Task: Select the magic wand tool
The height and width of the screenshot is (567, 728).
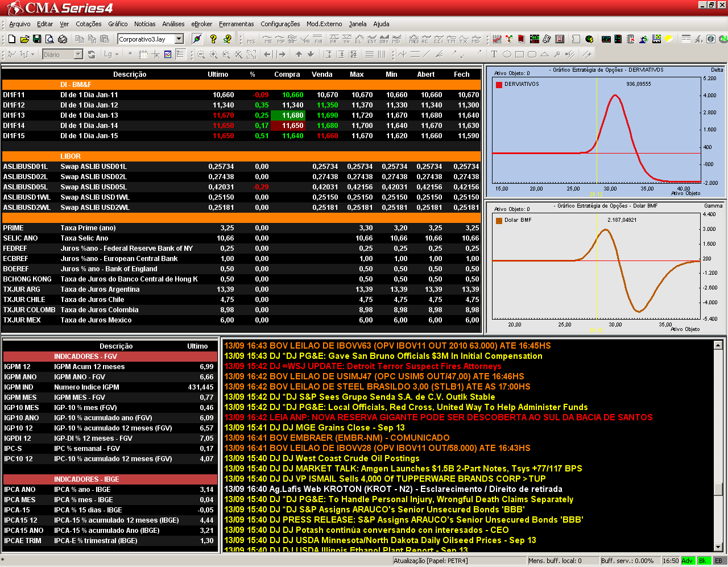Action: (587, 55)
